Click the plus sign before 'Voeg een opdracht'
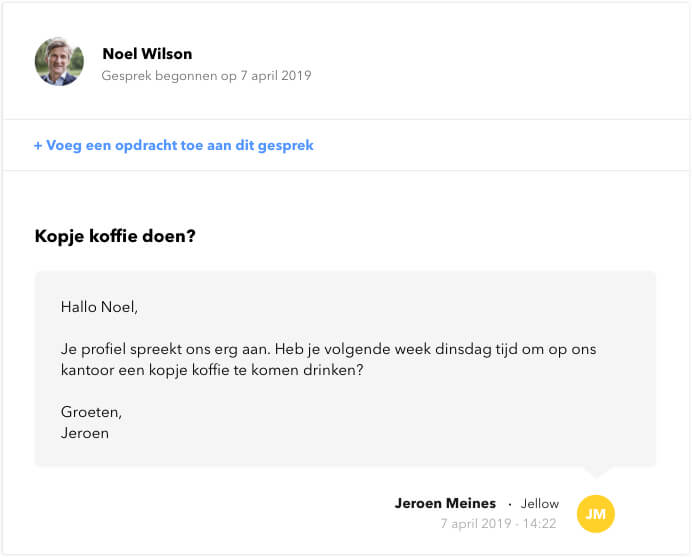The height and width of the screenshot is (557, 692). pos(38,145)
